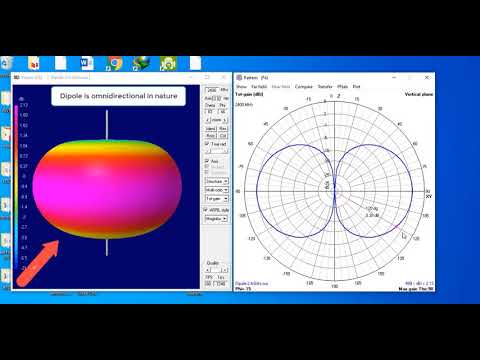This screenshot has width=480, height=360.
Task: Click the frequency field showing 2600
Action: pyautogui.click(x=212, y=90)
